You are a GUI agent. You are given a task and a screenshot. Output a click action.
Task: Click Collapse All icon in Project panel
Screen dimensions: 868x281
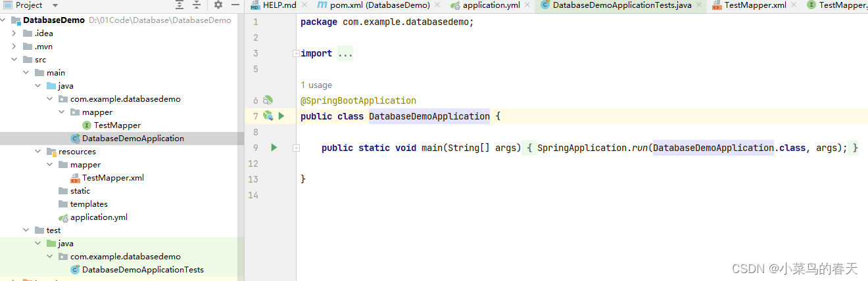(x=197, y=5)
